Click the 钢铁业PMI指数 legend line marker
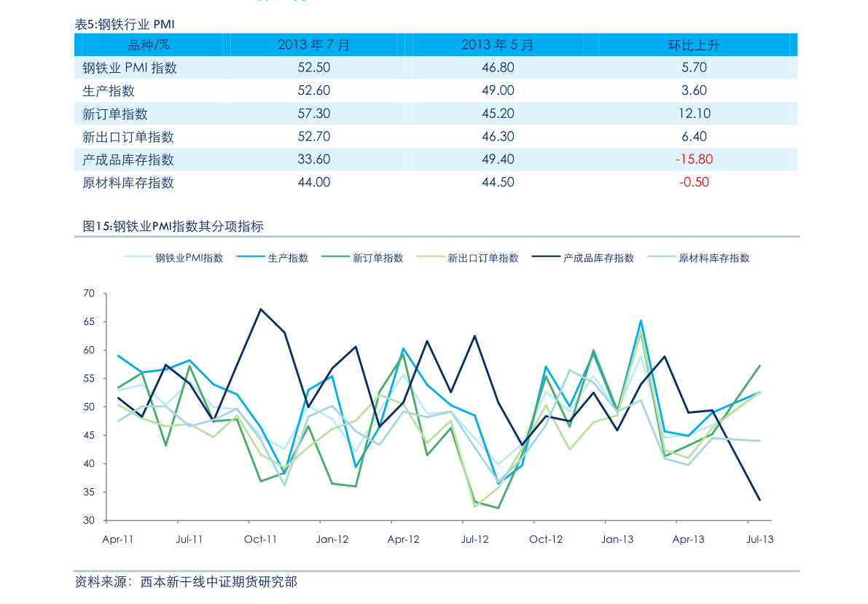The image size is (868, 604). point(137,258)
